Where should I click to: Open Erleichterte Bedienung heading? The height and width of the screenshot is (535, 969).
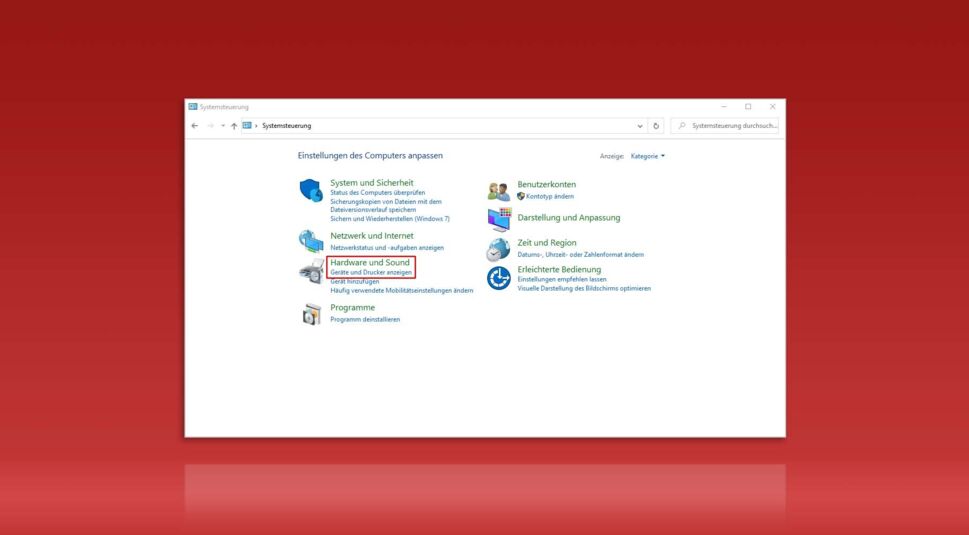559,270
